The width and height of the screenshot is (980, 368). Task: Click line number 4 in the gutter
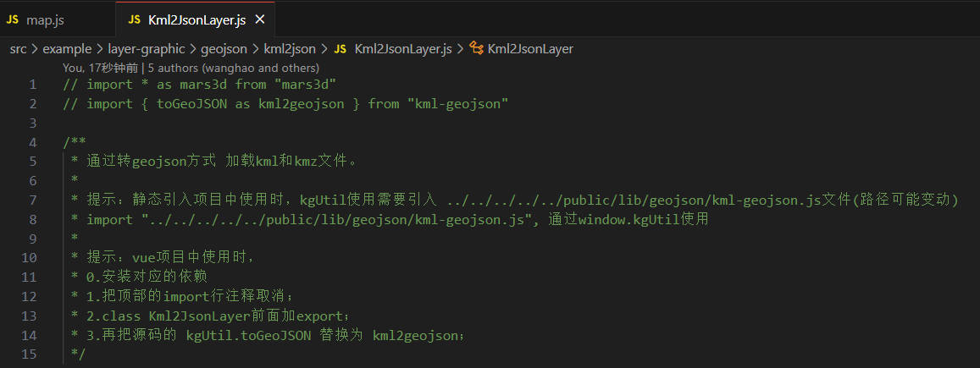pyautogui.click(x=32, y=142)
